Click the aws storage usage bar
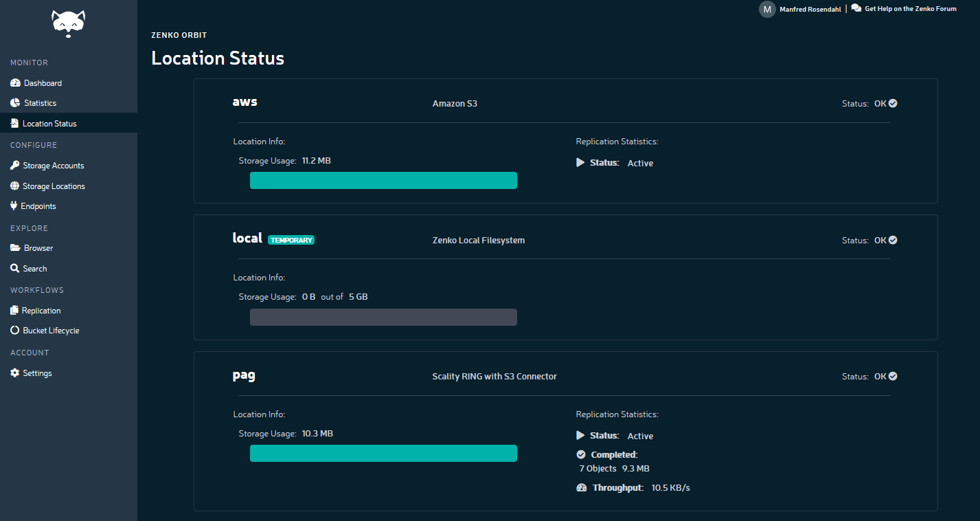Viewport: 980px width, 521px height. [383, 181]
